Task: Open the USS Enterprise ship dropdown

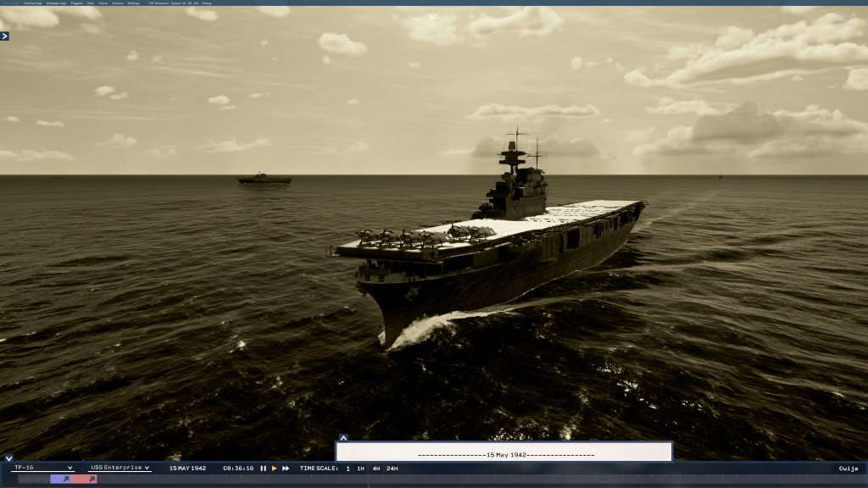Action: (120, 468)
